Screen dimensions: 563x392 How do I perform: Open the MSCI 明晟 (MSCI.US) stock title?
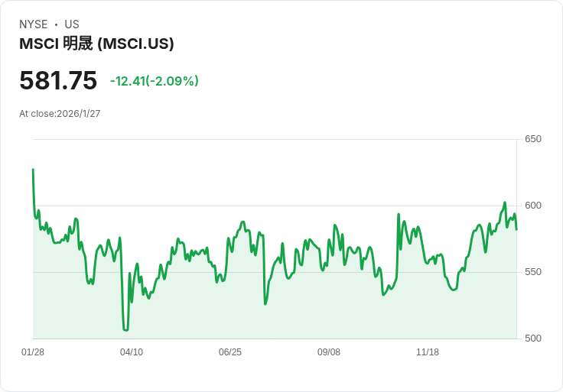pyautogui.click(x=96, y=44)
